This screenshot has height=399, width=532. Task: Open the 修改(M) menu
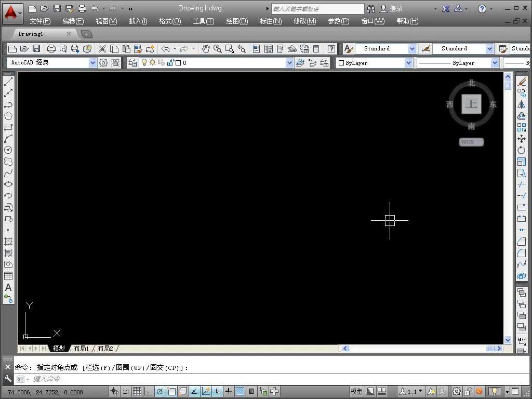click(304, 21)
